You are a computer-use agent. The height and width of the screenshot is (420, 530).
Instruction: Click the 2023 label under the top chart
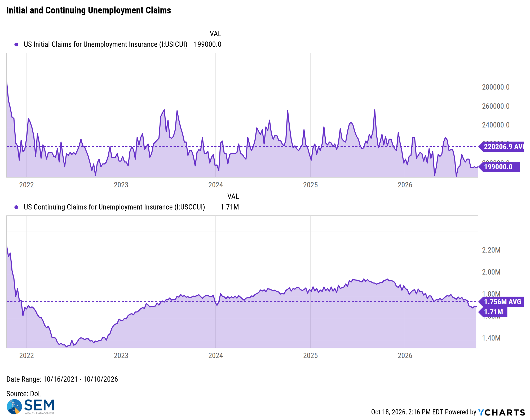pyautogui.click(x=121, y=185)
